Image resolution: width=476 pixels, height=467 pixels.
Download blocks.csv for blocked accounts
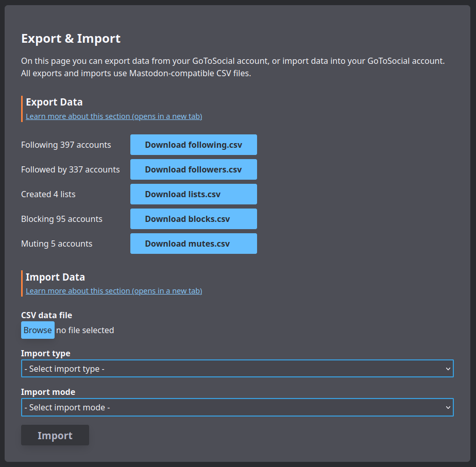[x=193, y=219]
